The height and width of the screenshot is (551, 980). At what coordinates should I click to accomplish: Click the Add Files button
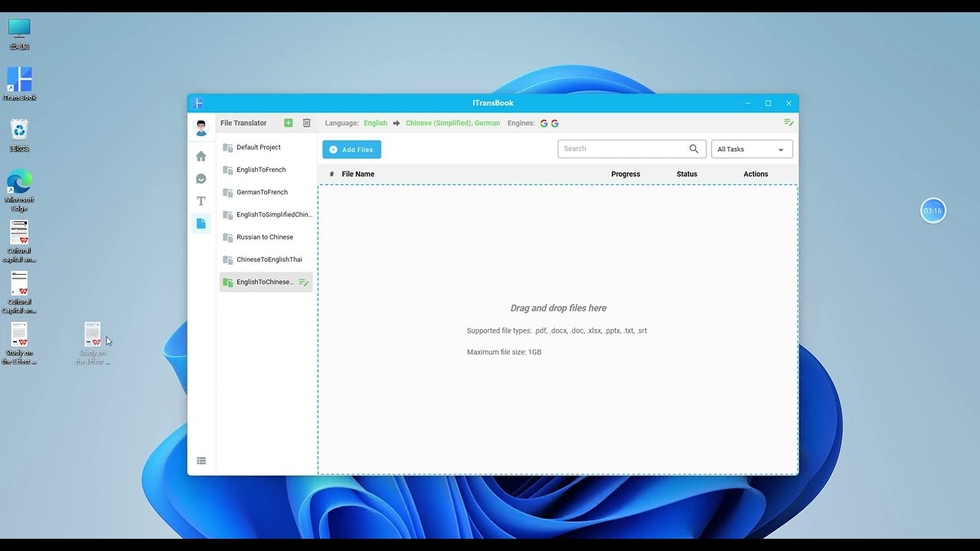[x=351, y=150]
